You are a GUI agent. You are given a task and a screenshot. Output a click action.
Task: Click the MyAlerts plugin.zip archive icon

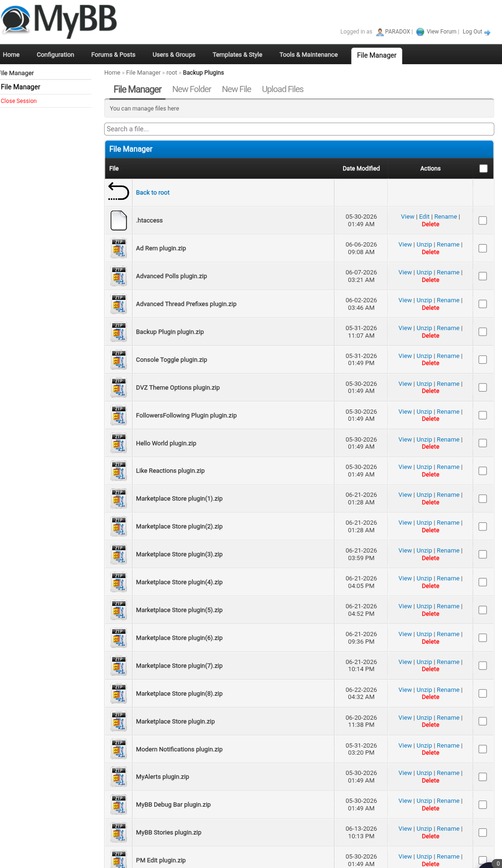pyautogui.click(x=118, y=776)
